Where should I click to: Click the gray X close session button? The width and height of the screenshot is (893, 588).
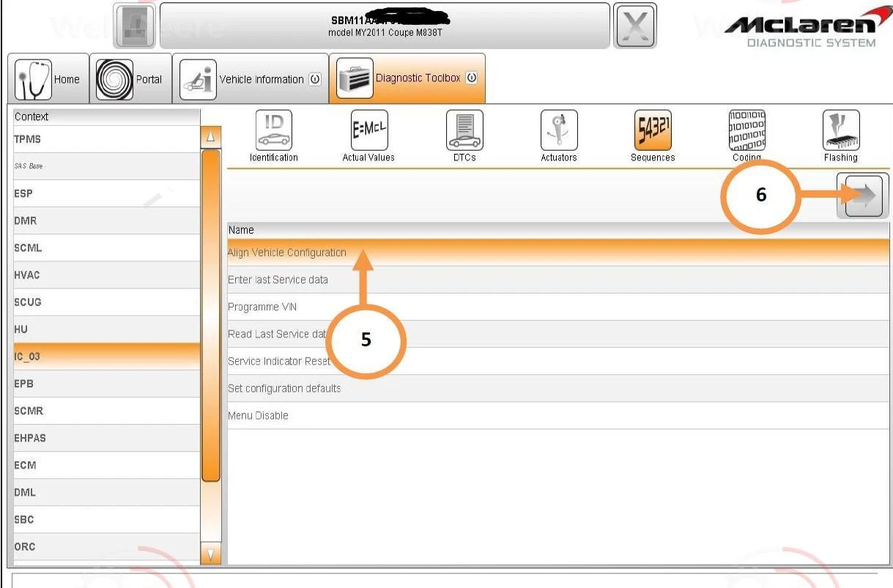pos(634,26)
